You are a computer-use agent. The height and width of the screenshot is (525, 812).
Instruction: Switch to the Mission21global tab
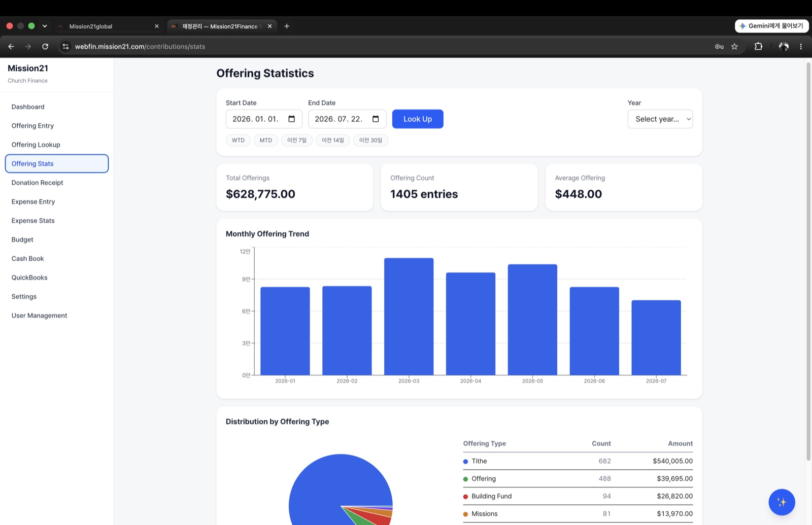(108, 26)
